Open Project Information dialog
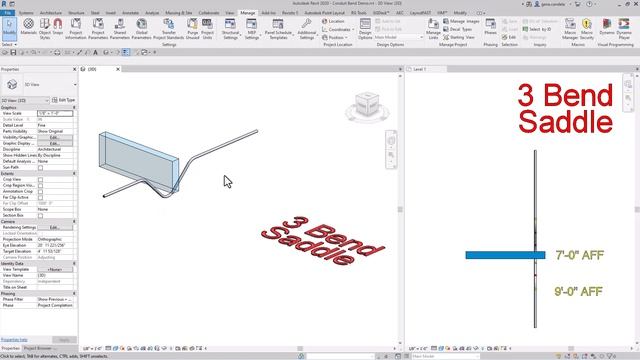 (76, 28)
